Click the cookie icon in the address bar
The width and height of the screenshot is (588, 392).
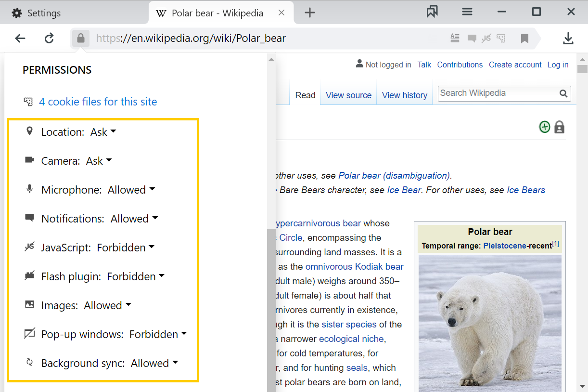pos(501,38)
